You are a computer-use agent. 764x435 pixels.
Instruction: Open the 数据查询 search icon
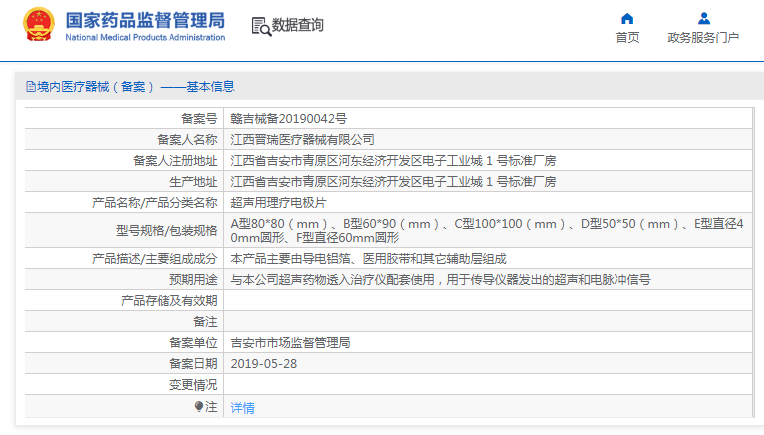point(261,26)
